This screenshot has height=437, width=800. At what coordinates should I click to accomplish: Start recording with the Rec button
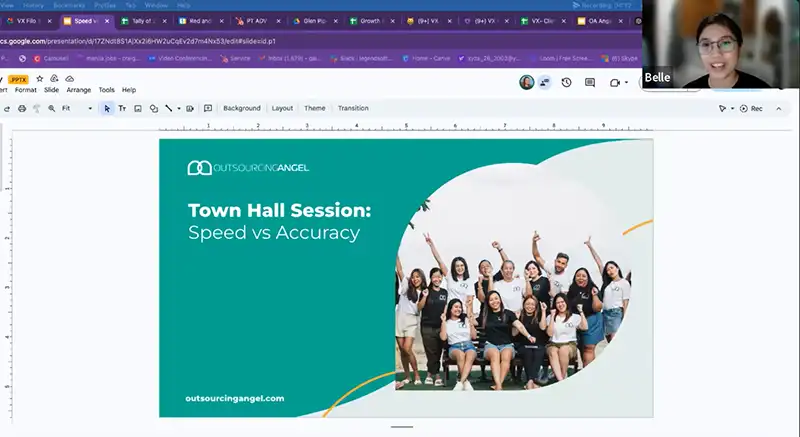click(750, 108)
